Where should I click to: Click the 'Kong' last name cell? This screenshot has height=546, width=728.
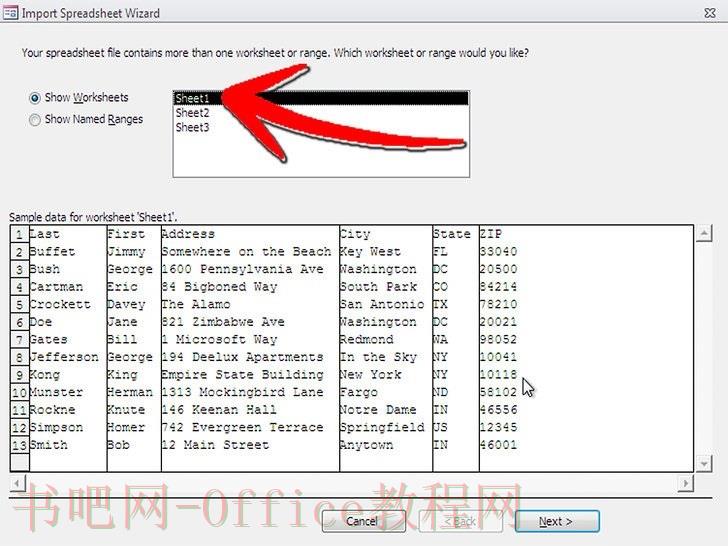pos(68,375)
